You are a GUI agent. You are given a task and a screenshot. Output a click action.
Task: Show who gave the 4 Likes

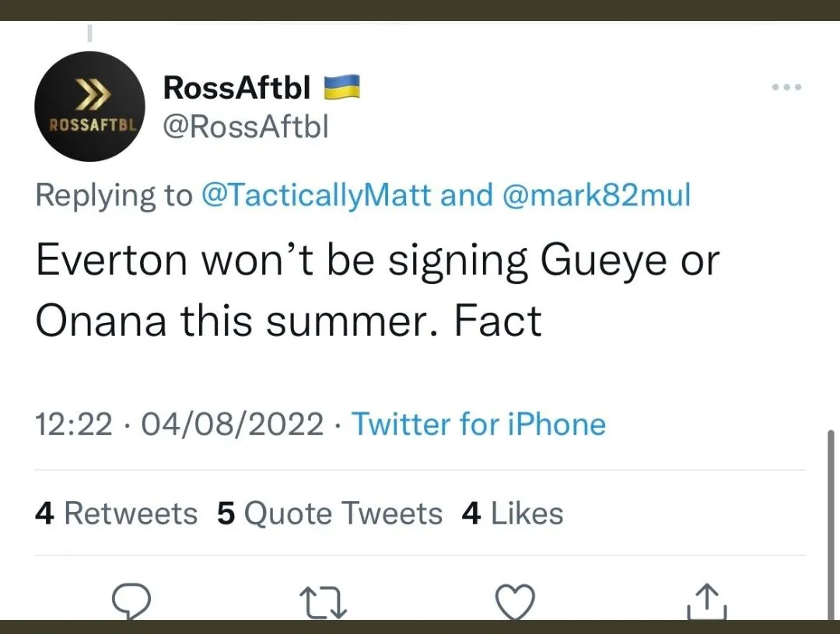512,513
